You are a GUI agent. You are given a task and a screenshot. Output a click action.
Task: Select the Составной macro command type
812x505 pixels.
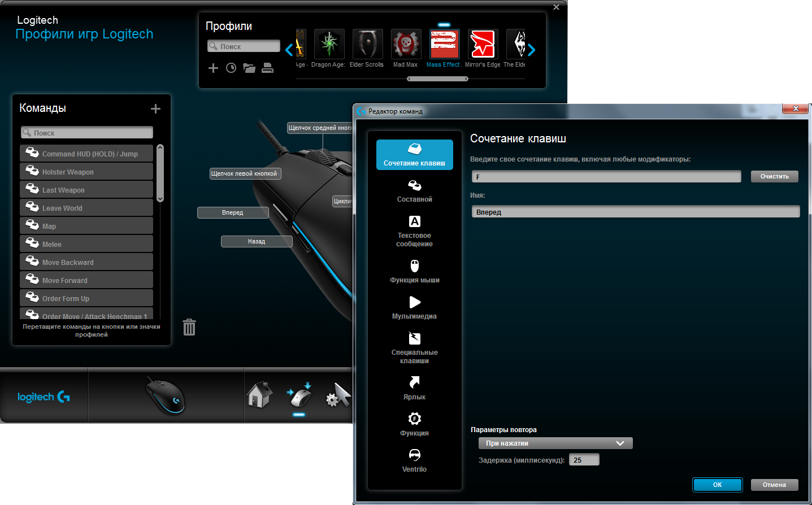(414, 191)
